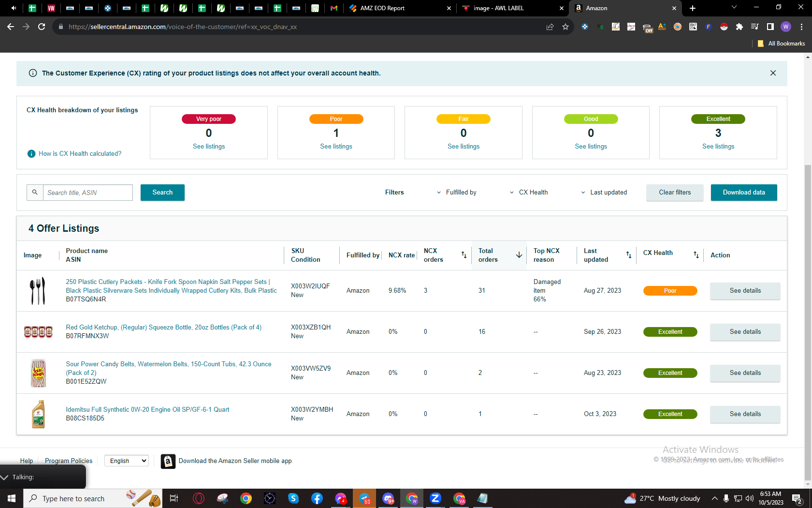The width and height of the screenshot is (812, 508).
Task: Click the Amazon mobile app icon in footer
Action: [168, 462]
